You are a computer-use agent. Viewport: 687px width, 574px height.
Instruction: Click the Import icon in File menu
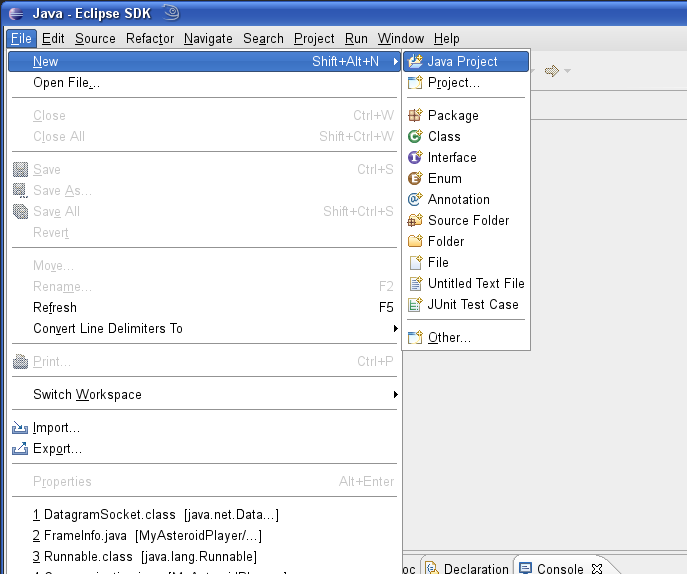click(20, 427)
